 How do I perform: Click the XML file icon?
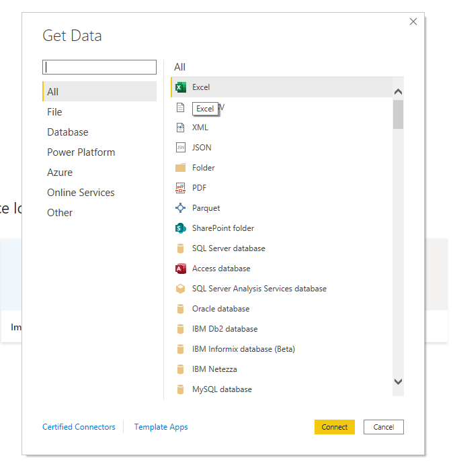coord(181,128)
